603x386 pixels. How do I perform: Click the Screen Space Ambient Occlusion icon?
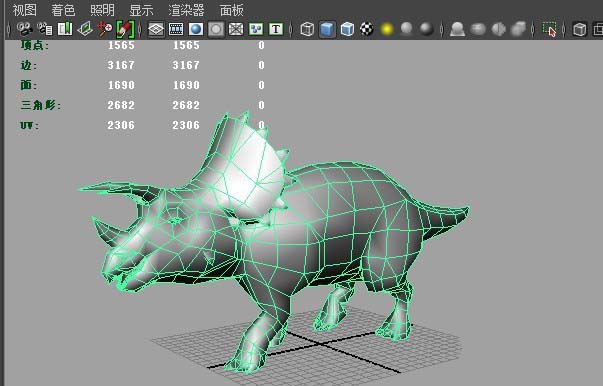(457, 29)
